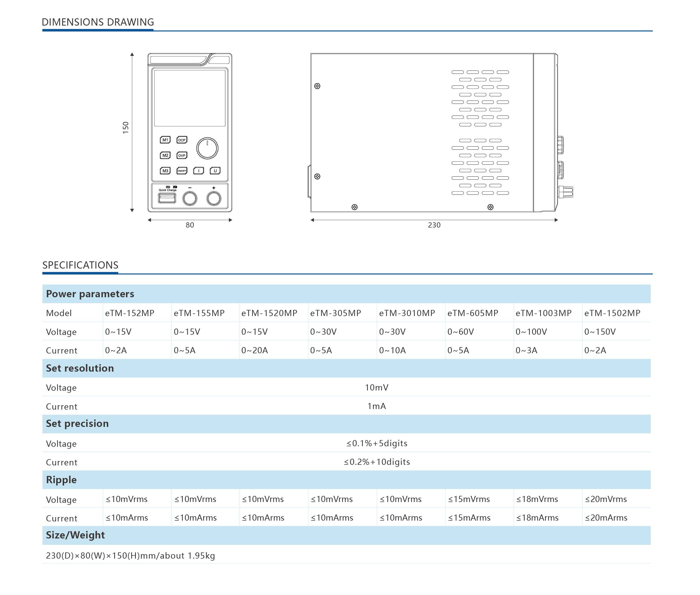Click the 10mV set resolution value
Image resolution: width=700 pixels, height=595 pixels.
click(x=377, y=387)
